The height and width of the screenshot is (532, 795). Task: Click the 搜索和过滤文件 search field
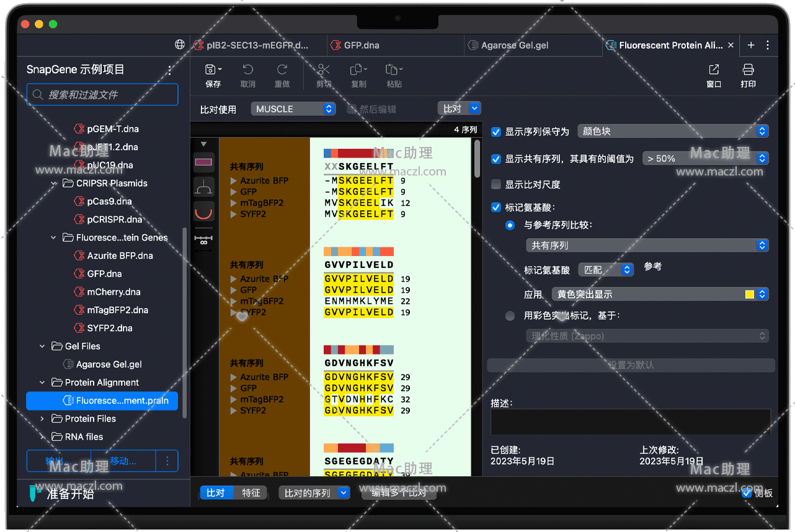click(x=102, y=95)
